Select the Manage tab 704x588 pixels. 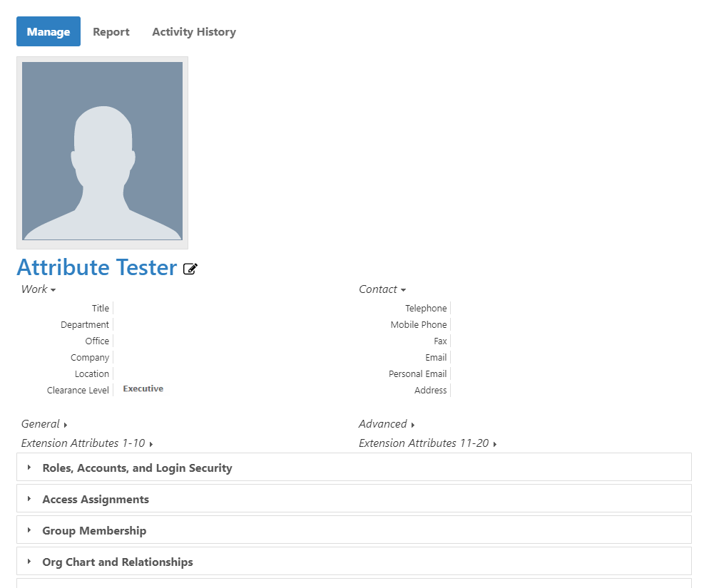tap(48, 31)
